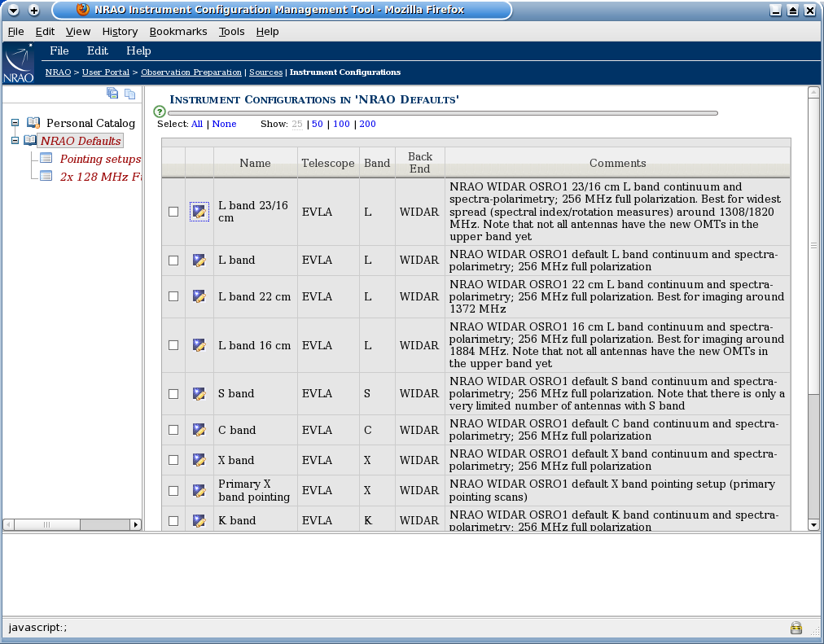824x644 pixels.
Task: Check the checkbox for the L band row
Action: [173, 260]
